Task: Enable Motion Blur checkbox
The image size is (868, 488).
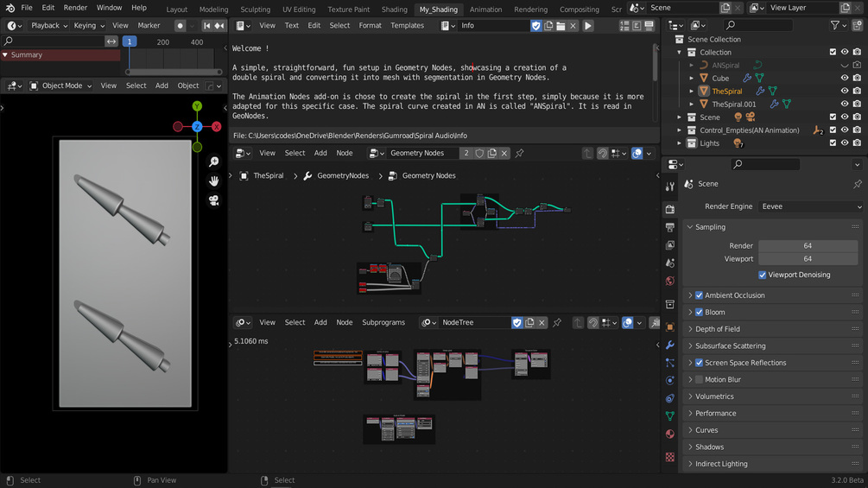Action: 700,379
